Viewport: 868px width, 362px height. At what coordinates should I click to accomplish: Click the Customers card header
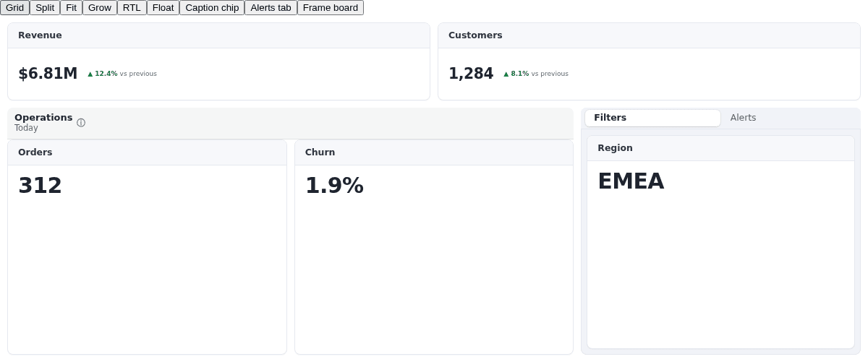coord(649,35)
